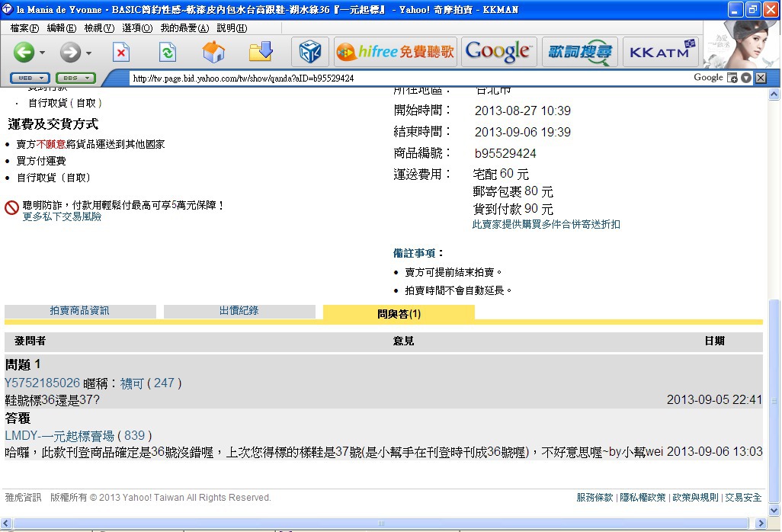
Task: Open the asker's rating 247 link
Action: point(164,383)
